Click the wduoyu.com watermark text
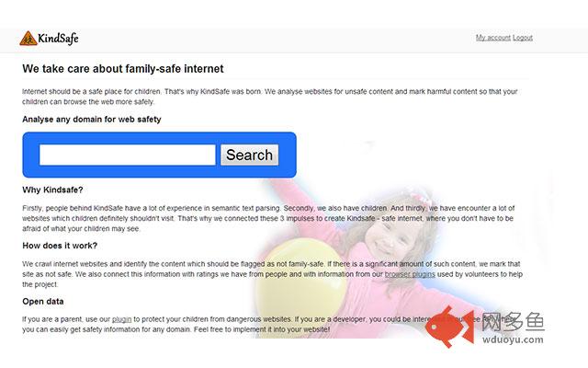This screenshot has width=588, height=368. tap(513, 339)
